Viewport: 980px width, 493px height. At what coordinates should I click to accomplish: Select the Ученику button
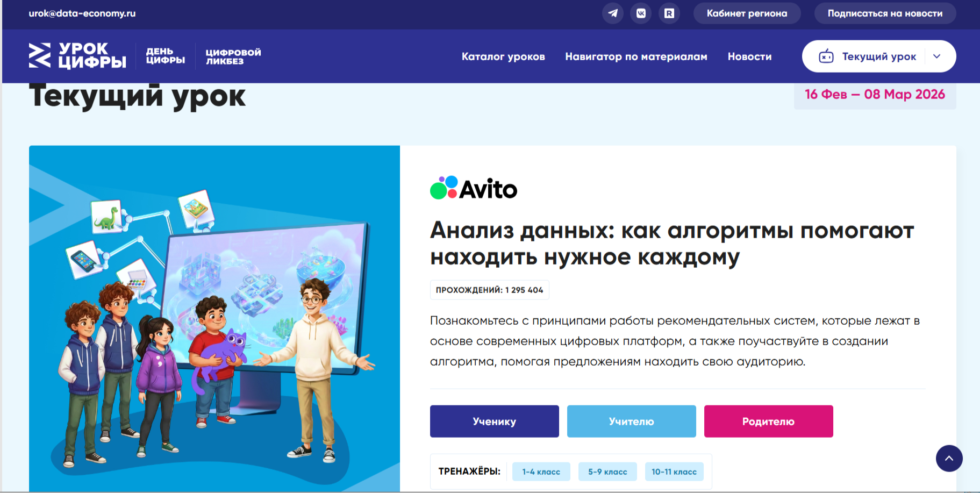point(494,421)
